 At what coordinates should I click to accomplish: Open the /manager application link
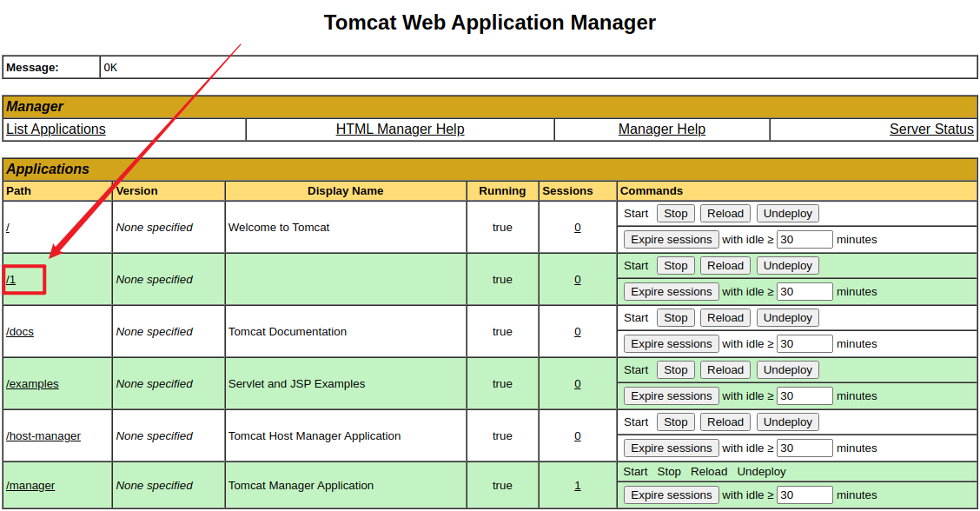(30, 485)
